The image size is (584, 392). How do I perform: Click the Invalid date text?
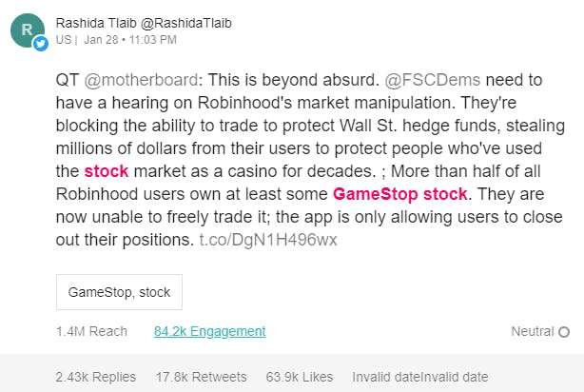[420, 377]
